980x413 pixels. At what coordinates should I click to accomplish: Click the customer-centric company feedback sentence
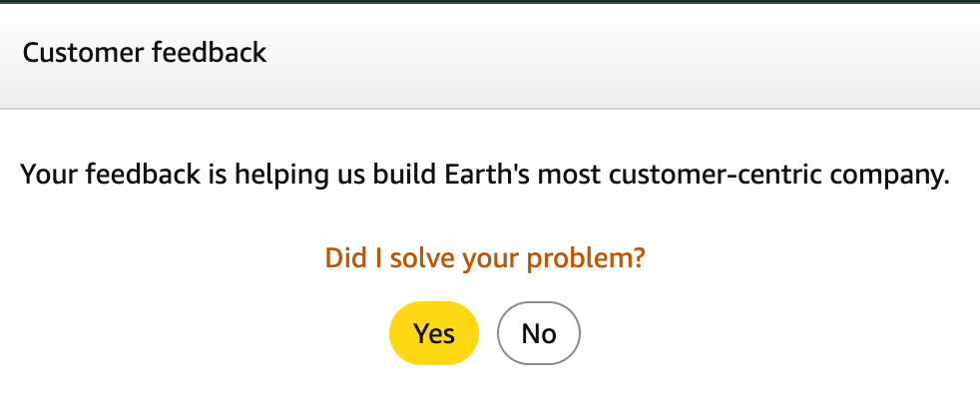[485, 177]
